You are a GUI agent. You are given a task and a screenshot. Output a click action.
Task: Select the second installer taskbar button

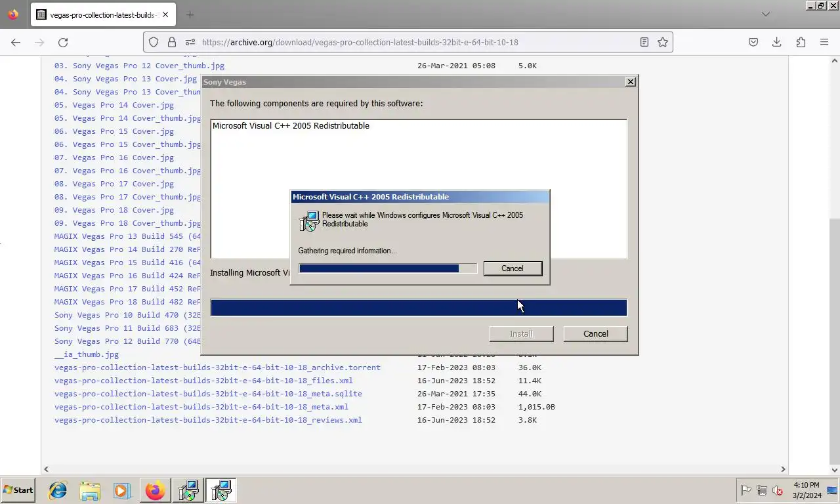tap(221, 490)
